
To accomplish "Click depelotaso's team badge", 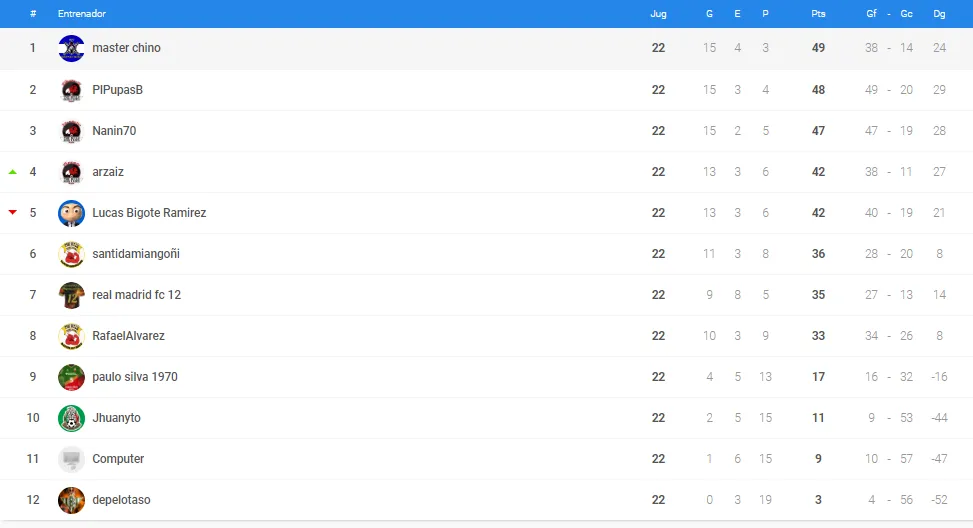I will pyautogui.click(x=71, y=499).
